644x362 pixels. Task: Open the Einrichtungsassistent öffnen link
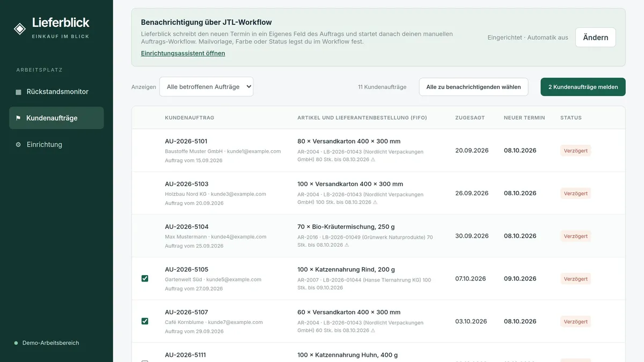coord(183,54)
